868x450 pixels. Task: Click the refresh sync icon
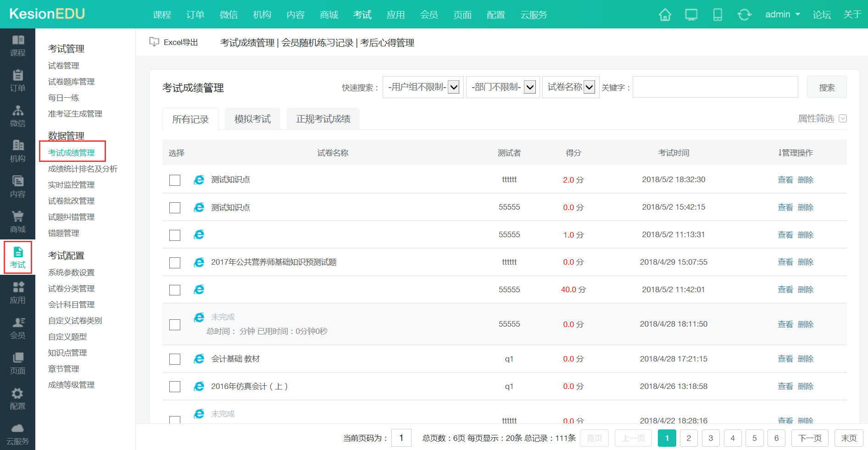point(744,15)
